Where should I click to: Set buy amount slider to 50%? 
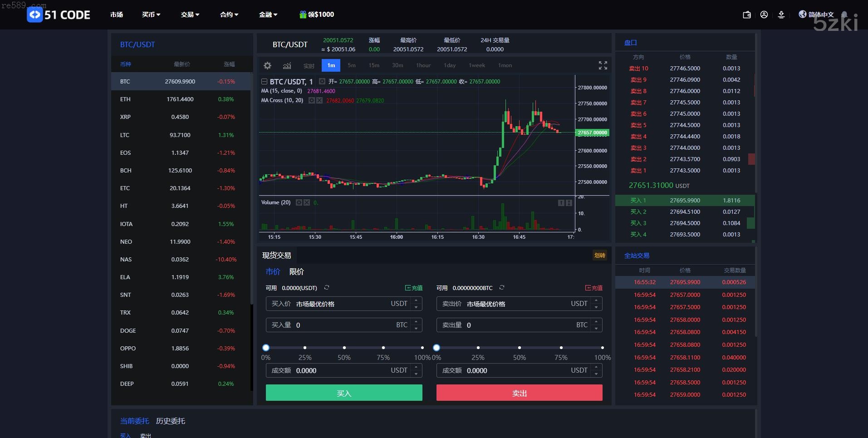344,348
